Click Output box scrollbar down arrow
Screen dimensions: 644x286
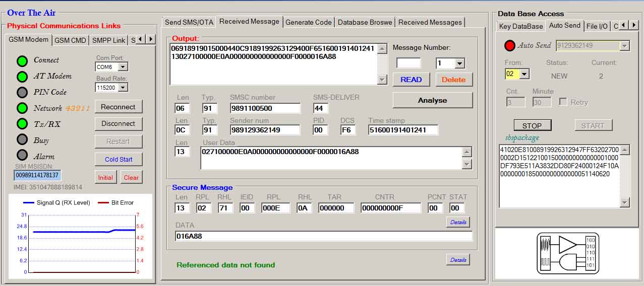tap(383, 80)
